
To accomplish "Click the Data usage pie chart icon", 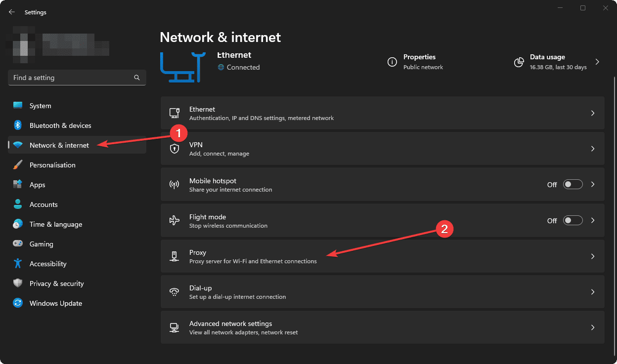I will [x=519, y=62].
